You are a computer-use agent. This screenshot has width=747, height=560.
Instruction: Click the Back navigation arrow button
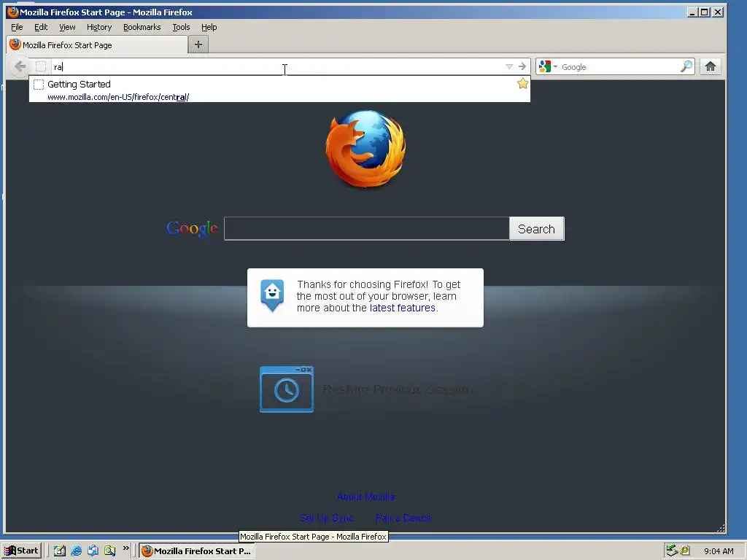20,66
